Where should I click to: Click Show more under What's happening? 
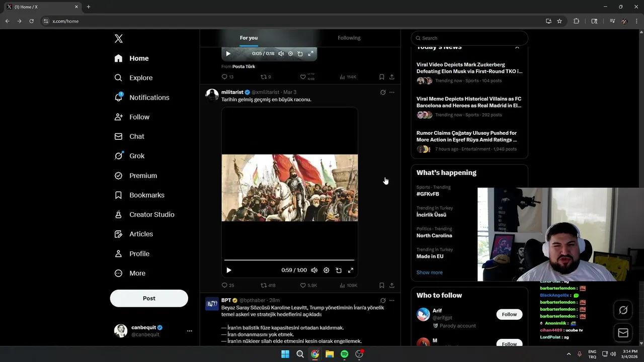[x=429, y=273]
